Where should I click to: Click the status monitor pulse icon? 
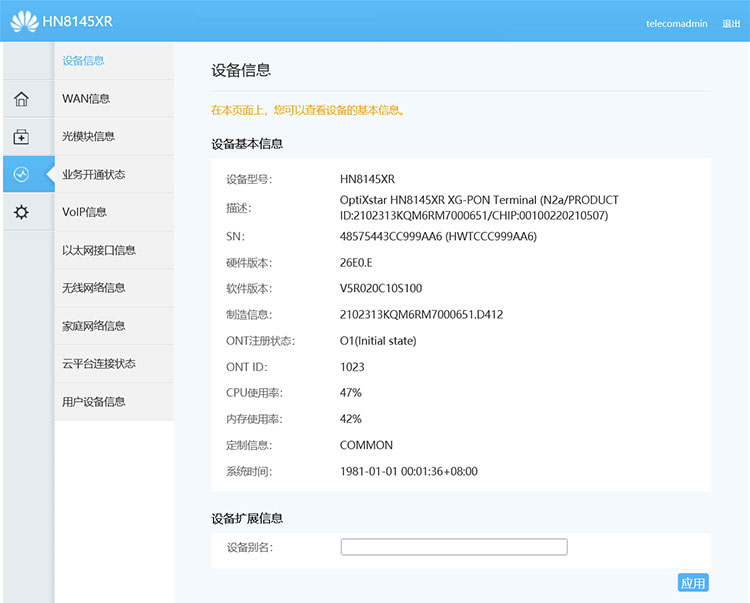point(21,174)
